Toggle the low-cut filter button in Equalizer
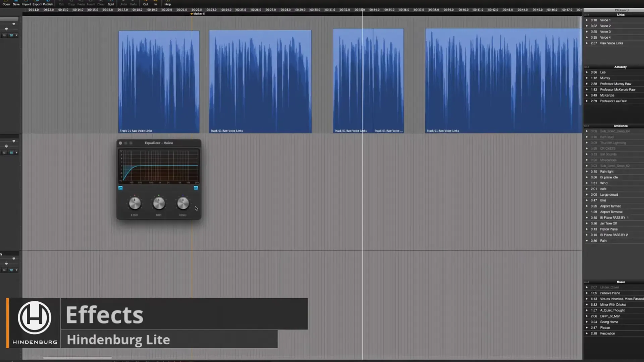This screenshot has width=644, height=362. (x=120, y=188)
